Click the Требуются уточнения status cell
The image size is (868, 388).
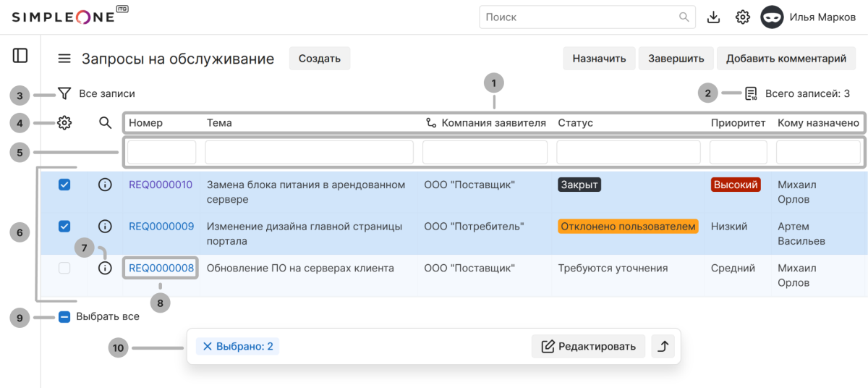[x=613, y=268]
